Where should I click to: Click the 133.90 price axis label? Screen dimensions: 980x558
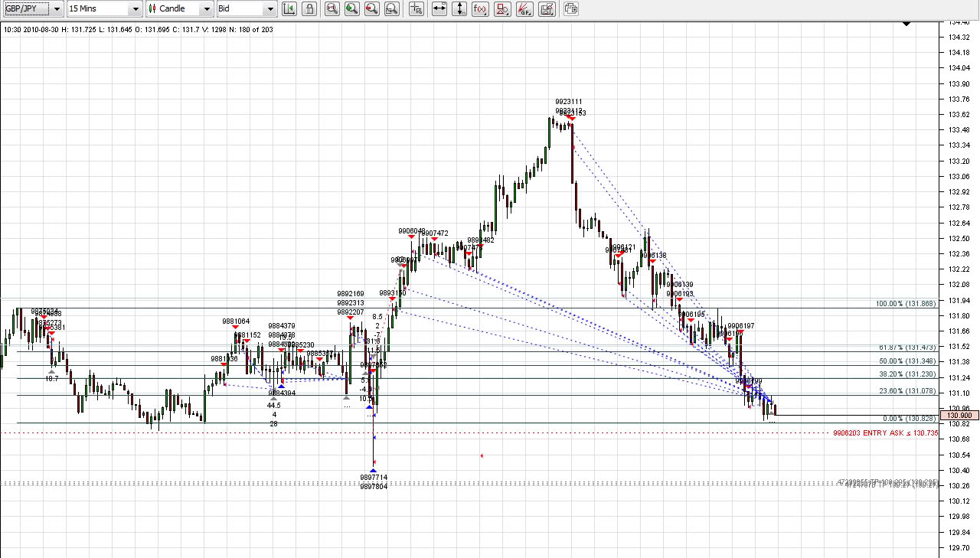tap(958, 84)
